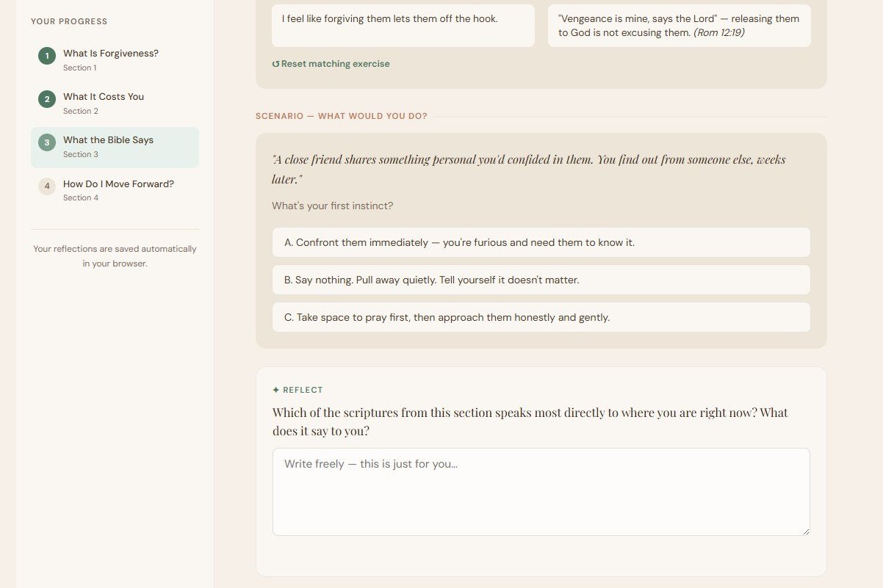The width and height of the screenshot is (883, 588).
Task: Go to What the Bible Says section
Action: pyautogui.click(x=115, y=148)
